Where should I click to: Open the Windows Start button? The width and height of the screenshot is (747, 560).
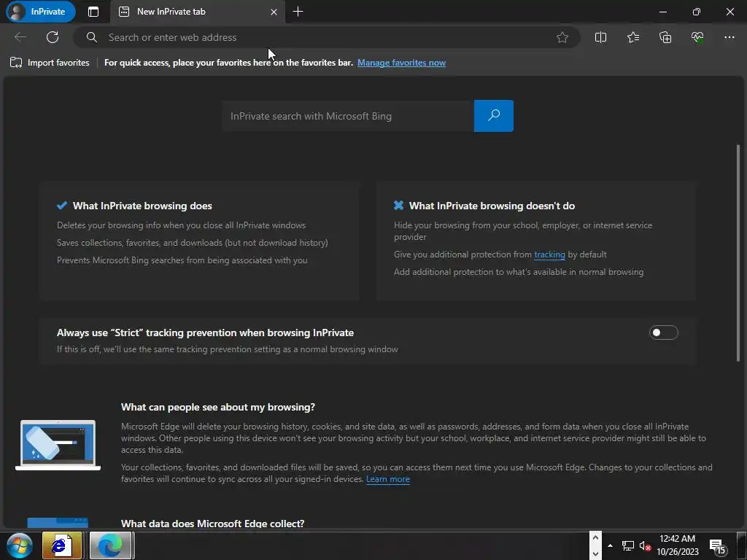(19, 545)
